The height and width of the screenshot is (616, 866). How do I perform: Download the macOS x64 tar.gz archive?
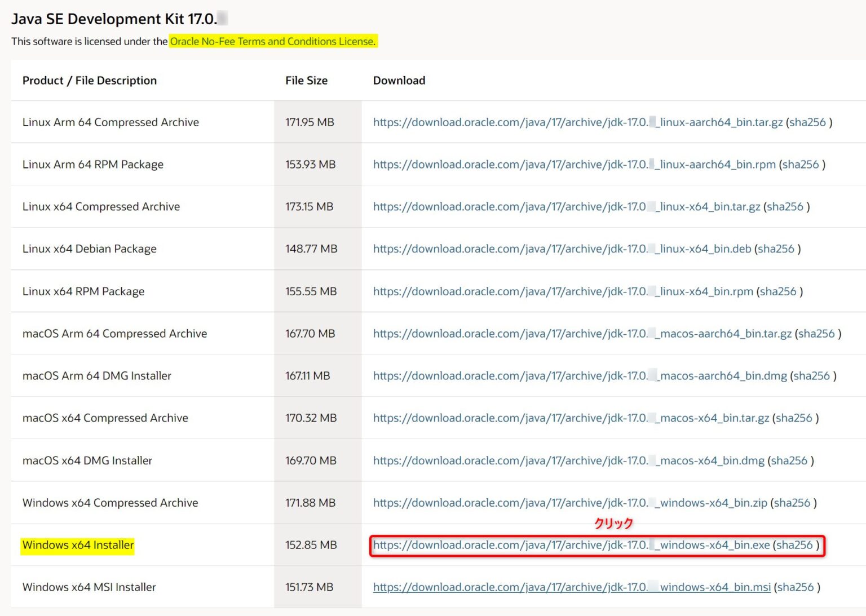tap(571, 418)
